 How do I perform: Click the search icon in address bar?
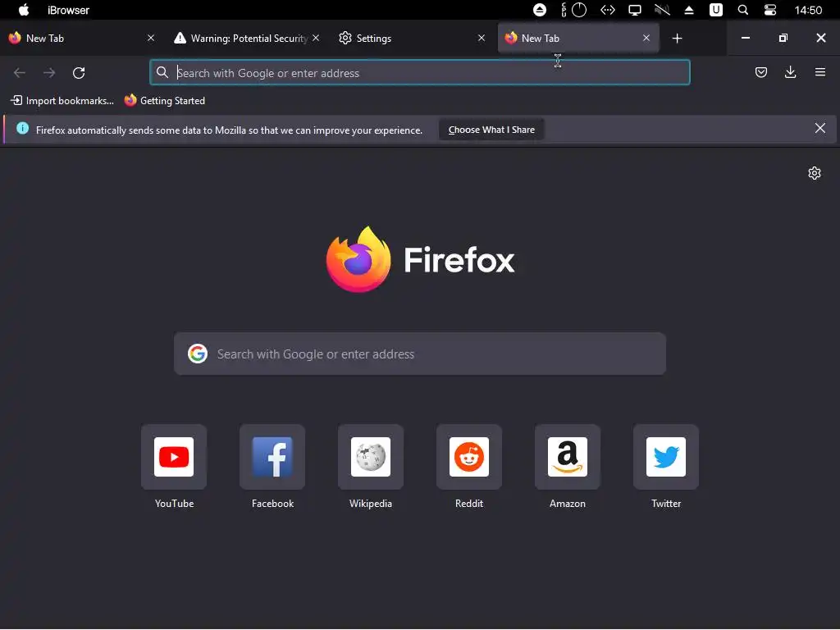point(162,72)
